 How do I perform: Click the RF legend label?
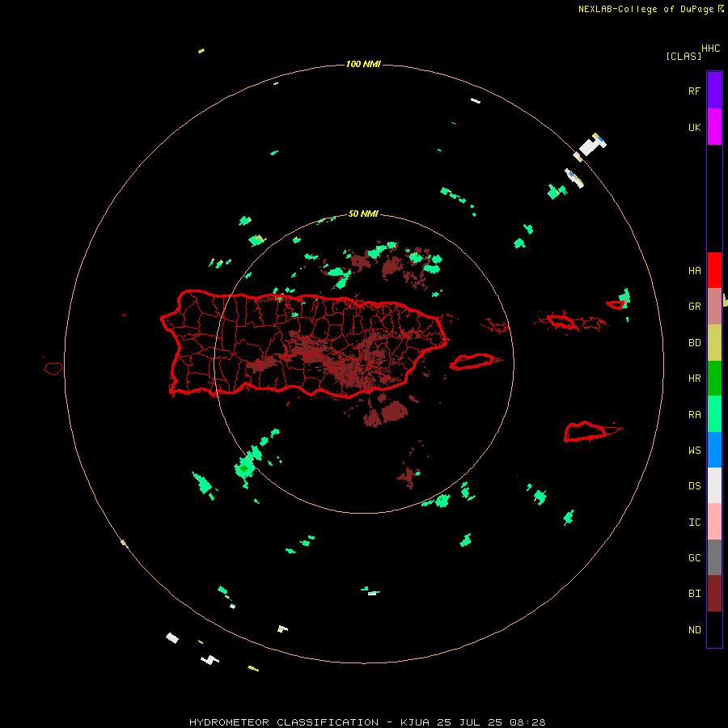[694, 91]
